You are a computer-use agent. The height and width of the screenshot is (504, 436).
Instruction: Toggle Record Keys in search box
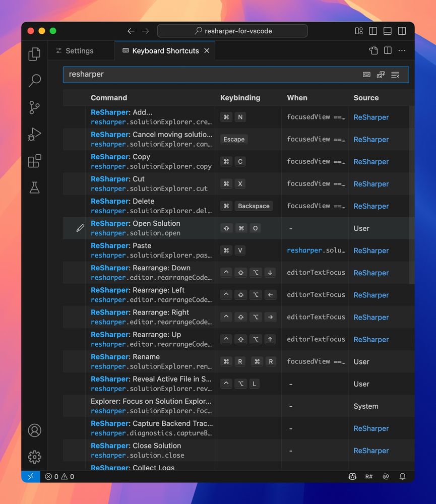[x=366, y=75]
